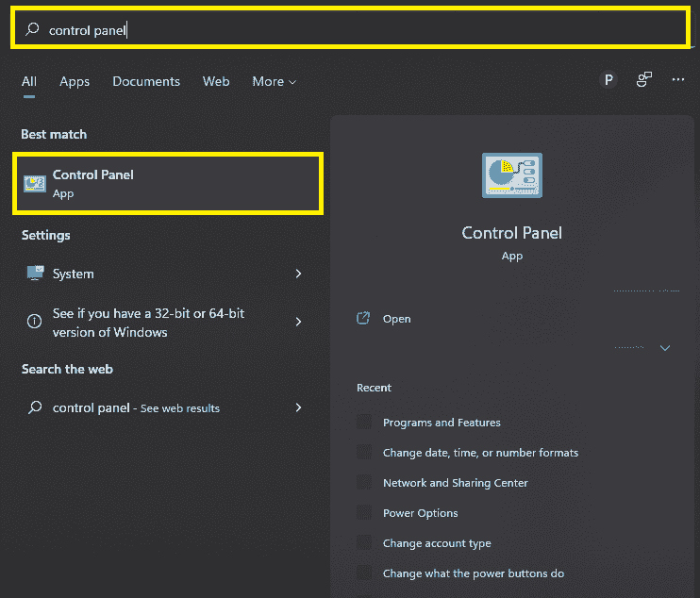Expand the 32-bit or 64-bit result arrow
Screen dimensions: 700x598
pos(298,322)
